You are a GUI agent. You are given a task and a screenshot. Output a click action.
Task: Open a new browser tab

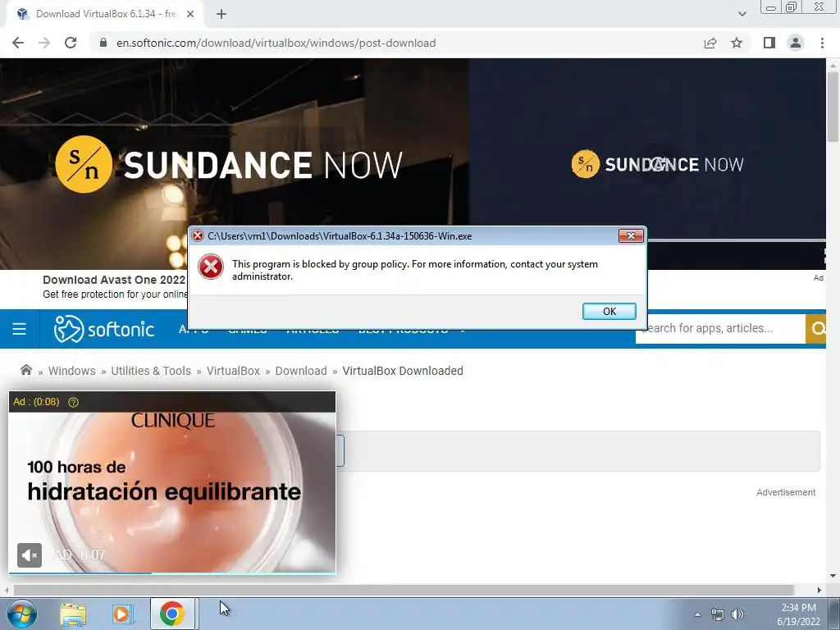(x=221, y=14)
